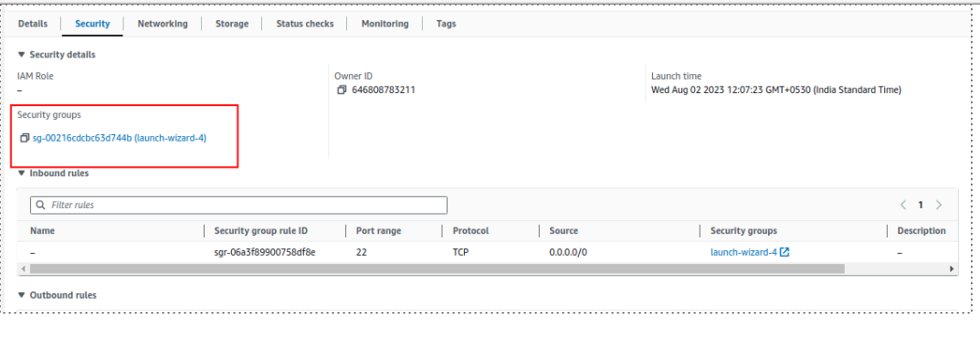The height and width of the screenshot is (348, 980).
Task: Sort by the Source column header
Action: point(564,230)
